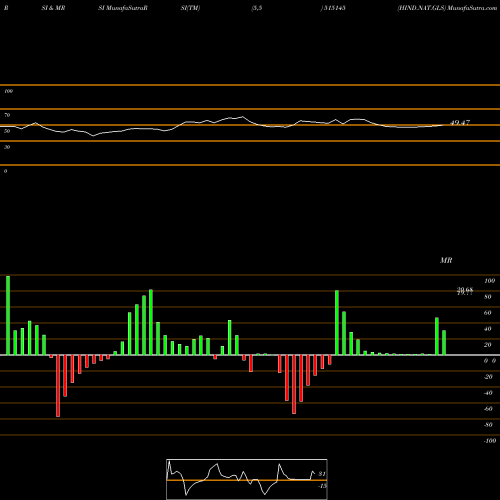Click the RSI axis label 70

click(7, 115)
